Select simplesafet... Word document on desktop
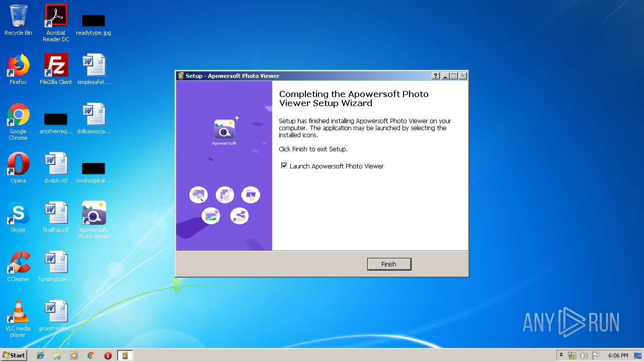 94,69
